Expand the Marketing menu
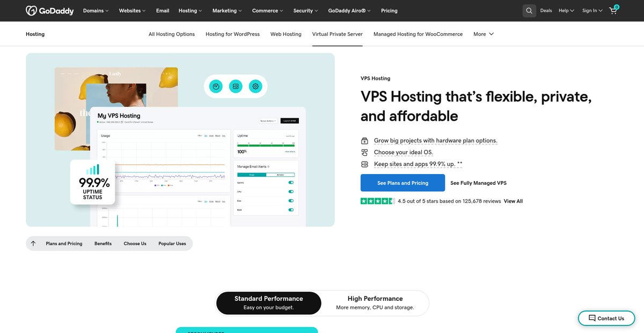This screenshot has width=644, height=333. coord(227,11)
